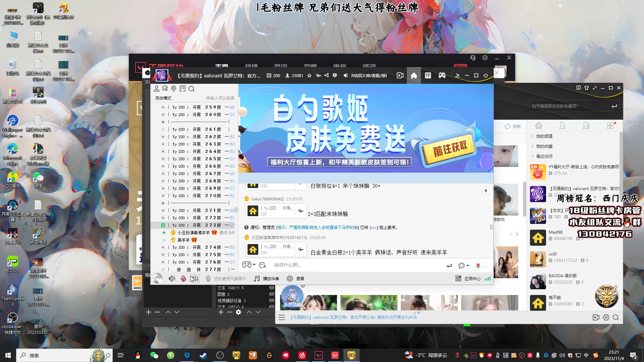Image resolution: width=644 pixels, height=362 pixels.
Task: Open the home tab in channel window
Action: pyautogui.click(x=414, y=76)
